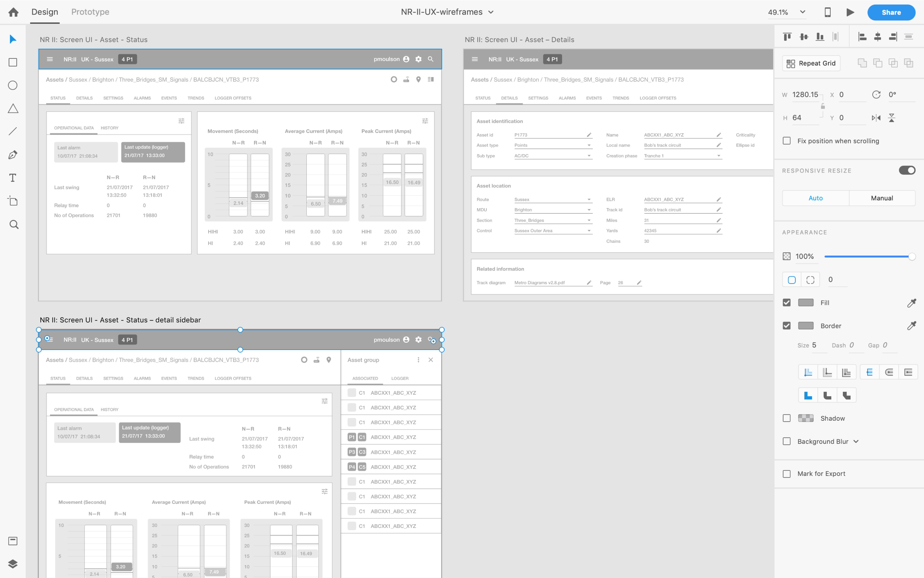Switch to the Design tab
924x578 pixels.
point(45,12)
